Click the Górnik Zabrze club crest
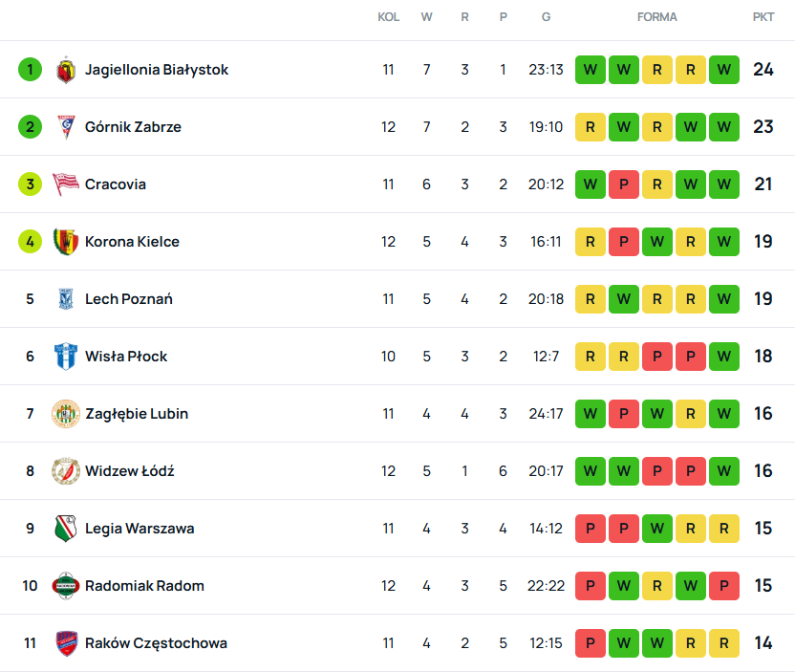The width and height of the screenshot is (795, 672). tap(65, 127)
